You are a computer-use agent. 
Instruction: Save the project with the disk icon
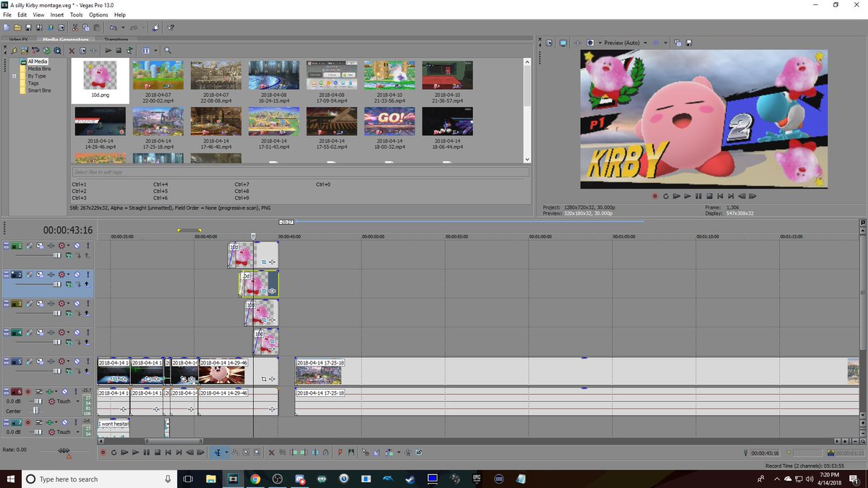point(28,27)
